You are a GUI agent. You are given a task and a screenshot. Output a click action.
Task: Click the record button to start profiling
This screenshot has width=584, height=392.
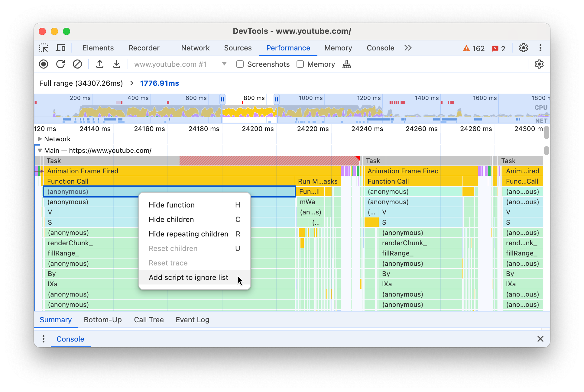tap(43, 64)
